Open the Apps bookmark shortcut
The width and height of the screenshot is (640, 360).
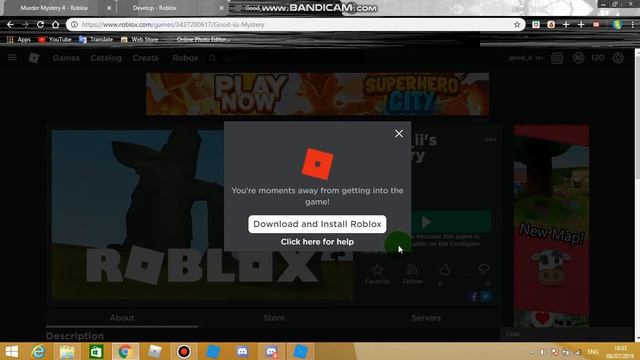19,40
